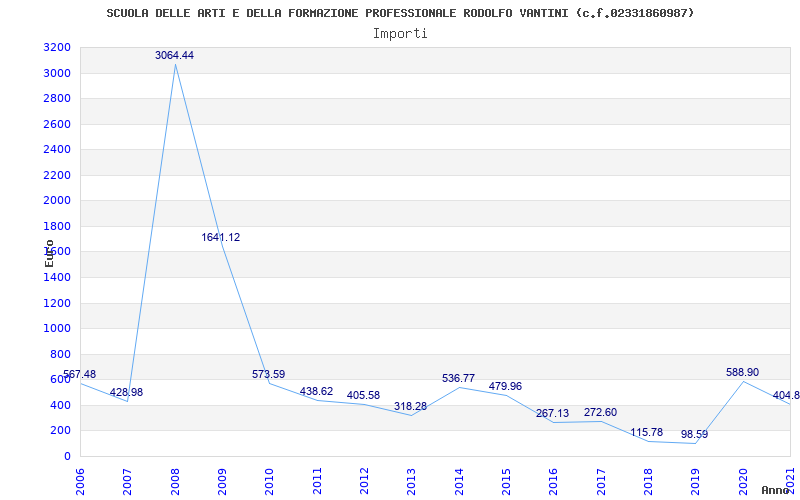Click the 405.58 data label

[363, 395]
